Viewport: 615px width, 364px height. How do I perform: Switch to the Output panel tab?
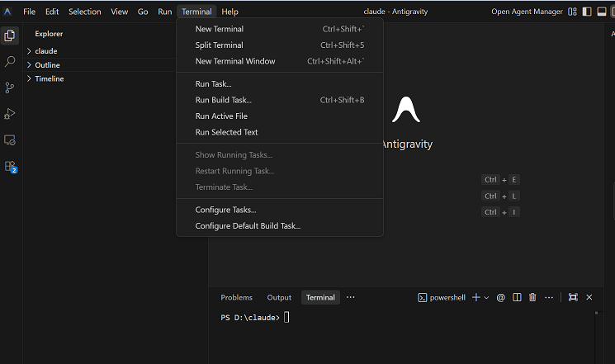pyautogui.click(x=279, y=298)
